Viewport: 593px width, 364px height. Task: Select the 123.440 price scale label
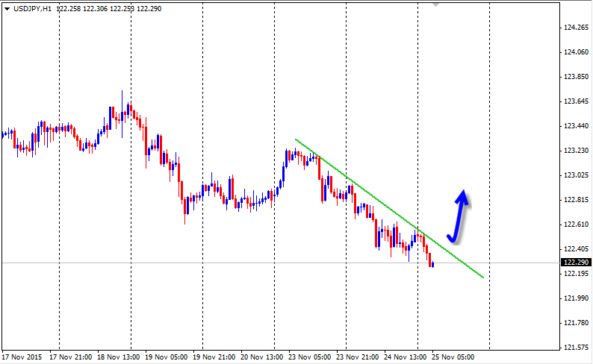point(577,126)
